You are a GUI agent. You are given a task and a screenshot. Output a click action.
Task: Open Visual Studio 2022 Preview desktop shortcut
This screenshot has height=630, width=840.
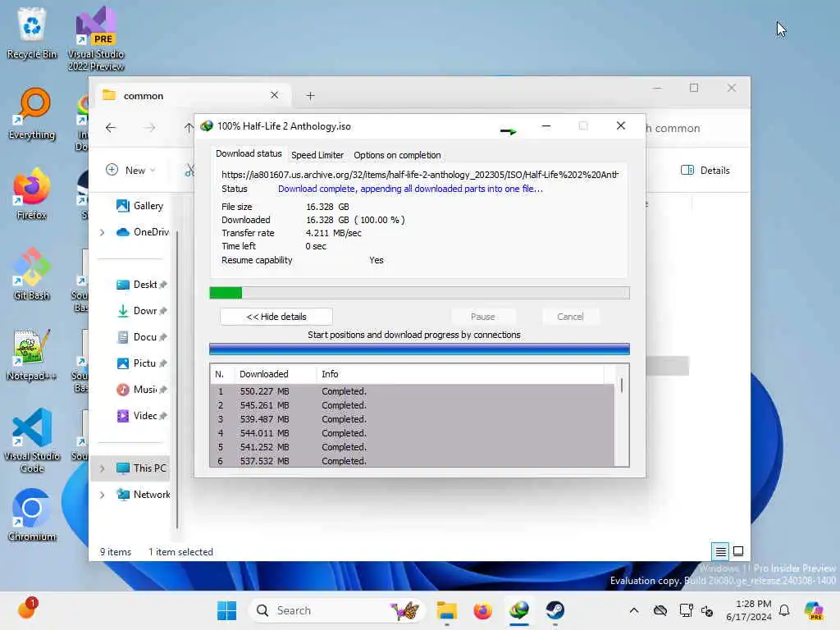(x=96, y=39)
